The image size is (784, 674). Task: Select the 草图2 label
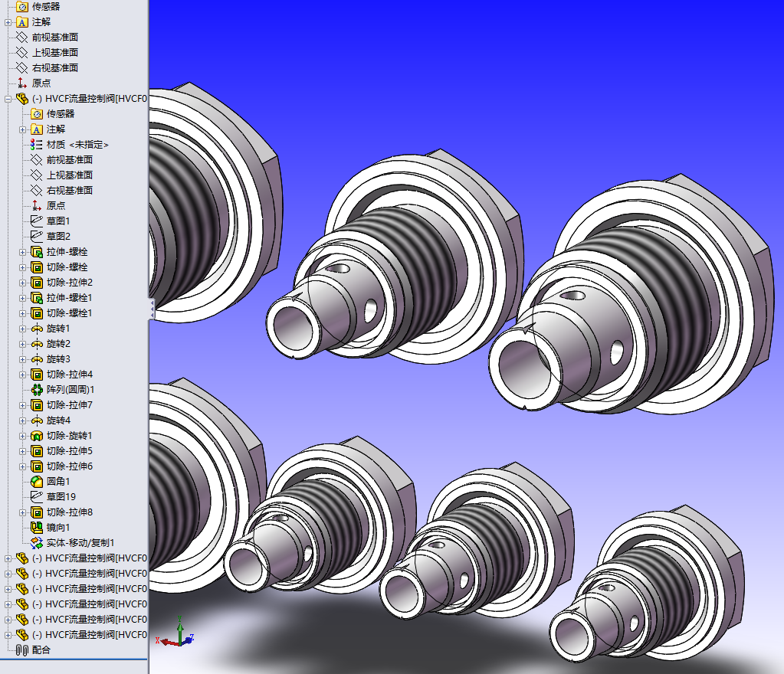click(x=58, y=237)
